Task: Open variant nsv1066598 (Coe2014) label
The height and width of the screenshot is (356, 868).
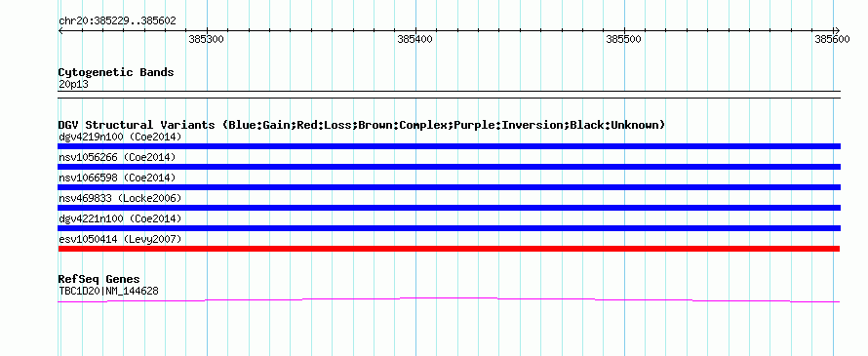Action: click(117, 178)
